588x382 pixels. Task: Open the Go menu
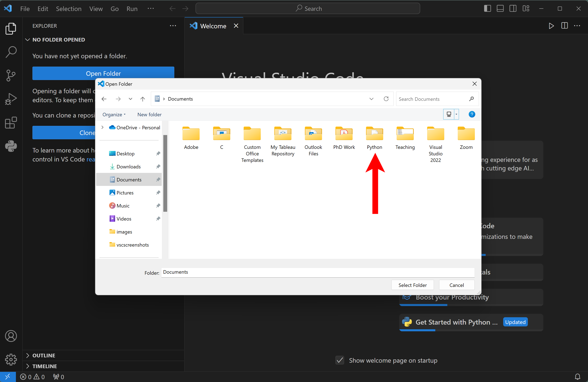pyautogui.click(x=114, y=9)
